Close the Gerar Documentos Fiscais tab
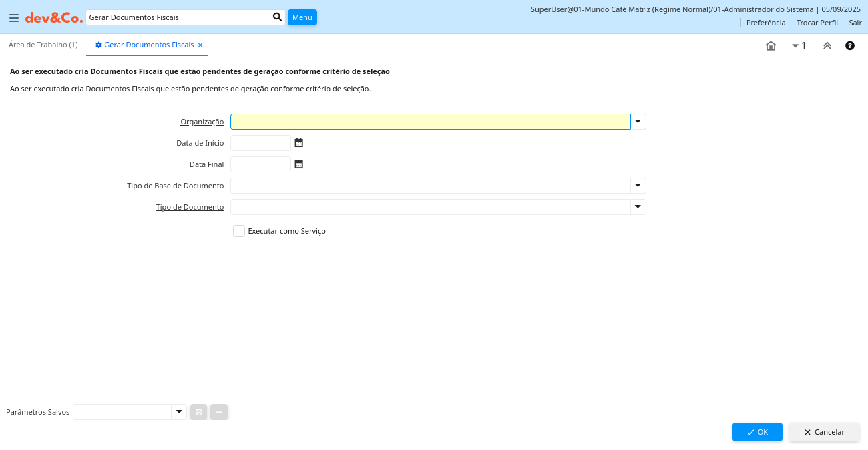This screenshot has width=868, height=450. pyautogui.click(x=200, y=45)
